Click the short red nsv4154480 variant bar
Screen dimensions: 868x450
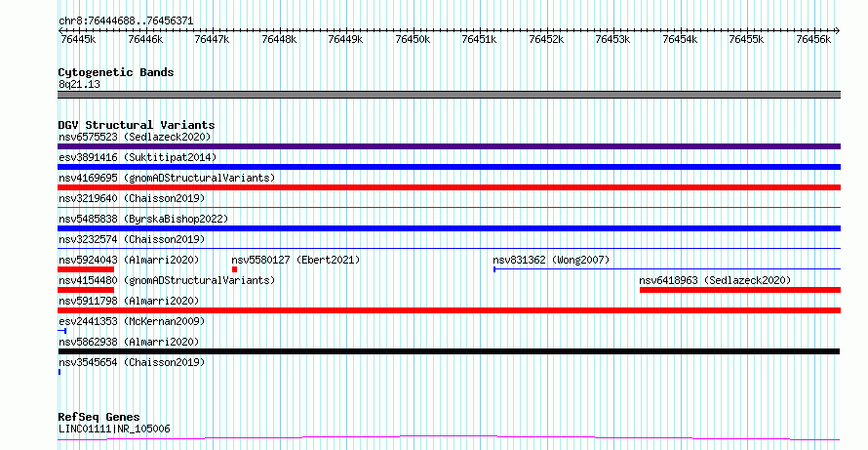[86, 290]
